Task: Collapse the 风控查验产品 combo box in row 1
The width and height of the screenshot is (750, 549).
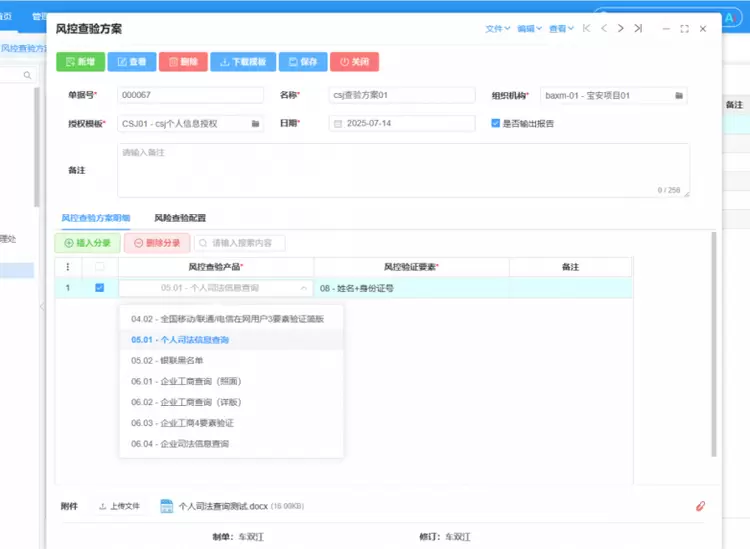Action: point(303,288)
